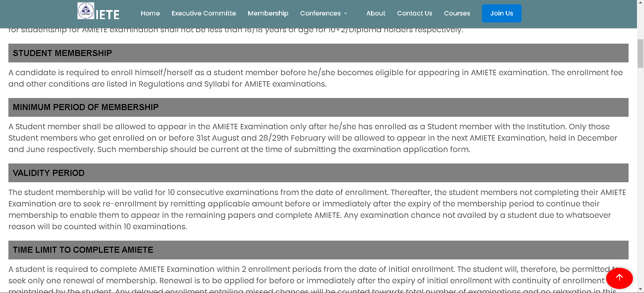Image resolution: width=644 pixels, height=293 pixels.
Task: Open the Membership page
Action: click(268, 13)
